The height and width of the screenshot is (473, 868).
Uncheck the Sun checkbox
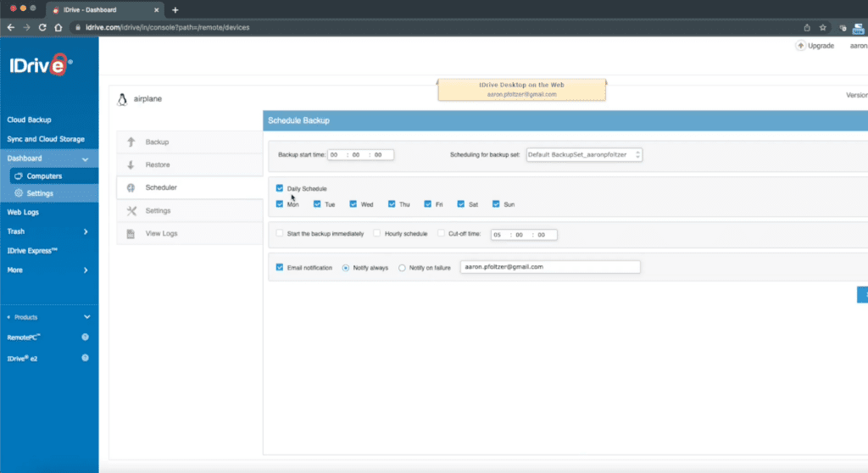click(496, 203)
